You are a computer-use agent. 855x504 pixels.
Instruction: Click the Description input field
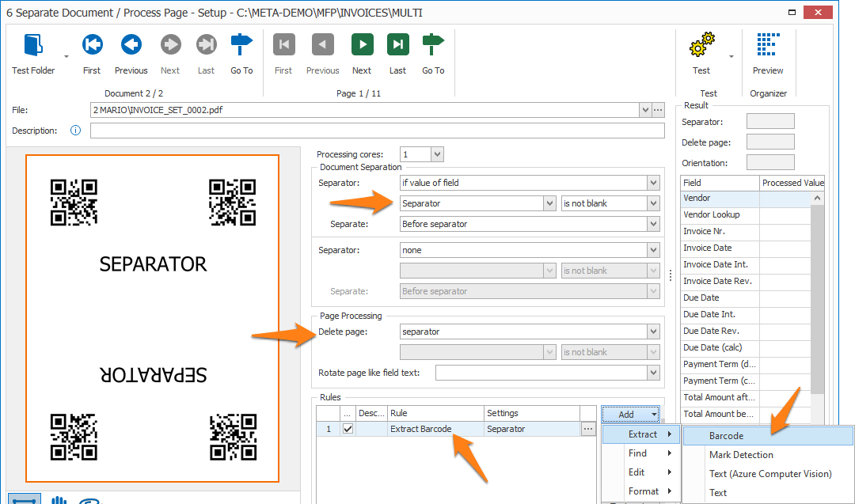tap(378, 131)
